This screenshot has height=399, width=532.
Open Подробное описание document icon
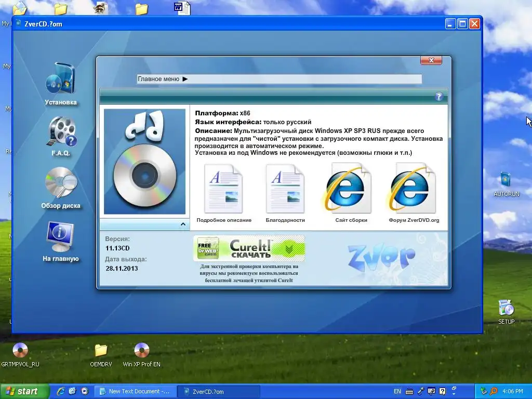[223, 189]
